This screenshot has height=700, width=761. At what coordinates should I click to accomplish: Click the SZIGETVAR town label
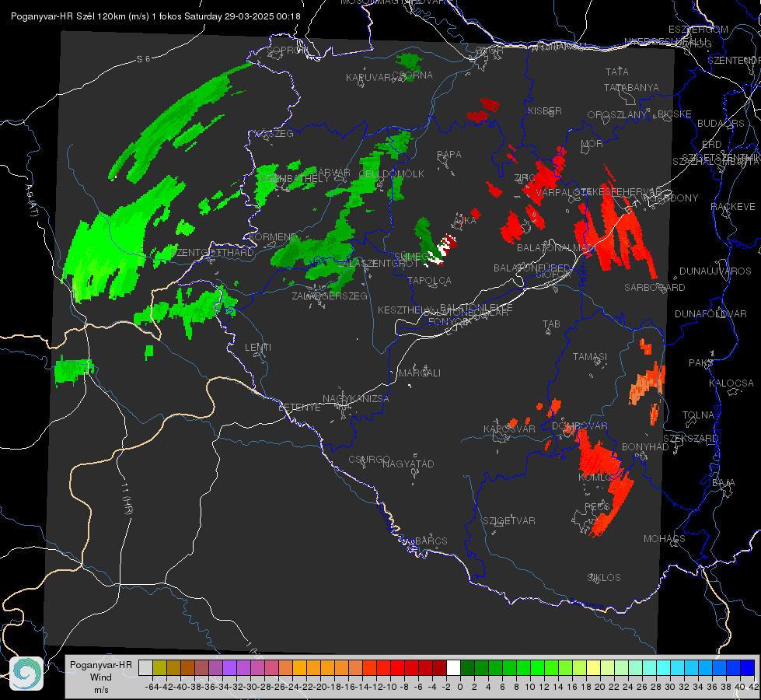coord(509,521)
